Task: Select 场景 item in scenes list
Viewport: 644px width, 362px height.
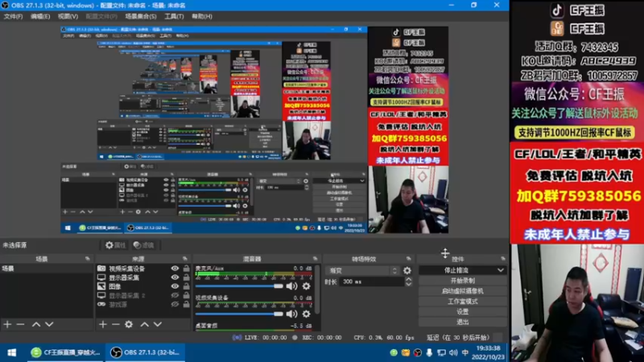Action: pos(47,269)
